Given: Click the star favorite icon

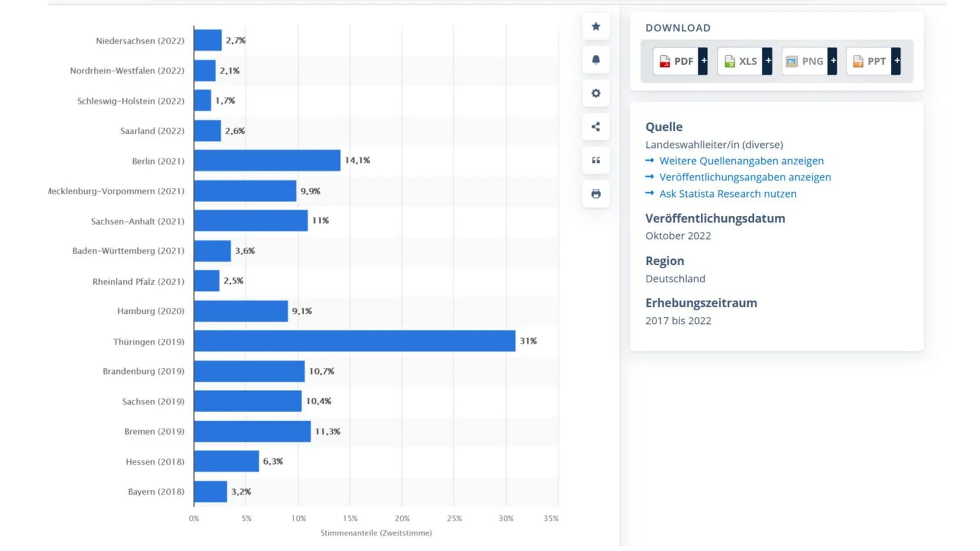Looking at the screenshot, I should (596, 27).
